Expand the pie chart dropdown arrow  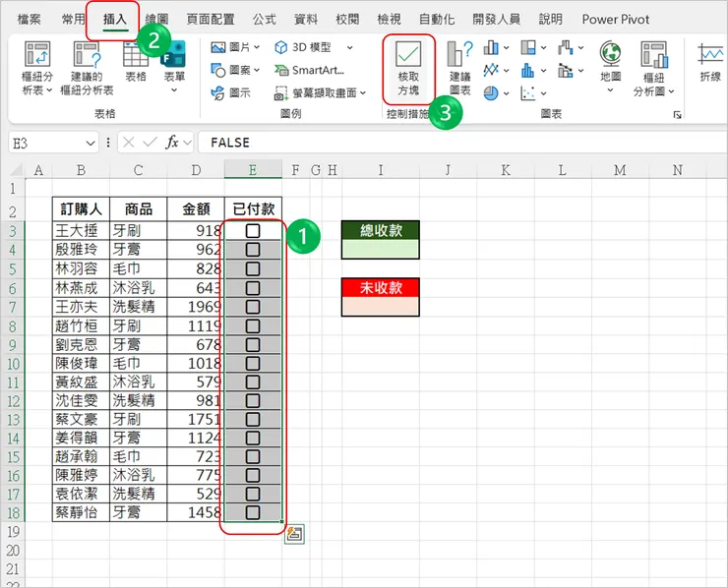click(506, 93)
